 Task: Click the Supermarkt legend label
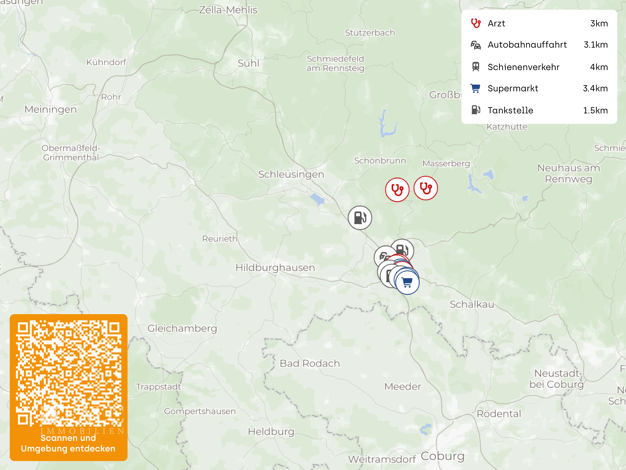tap(513, 88)
